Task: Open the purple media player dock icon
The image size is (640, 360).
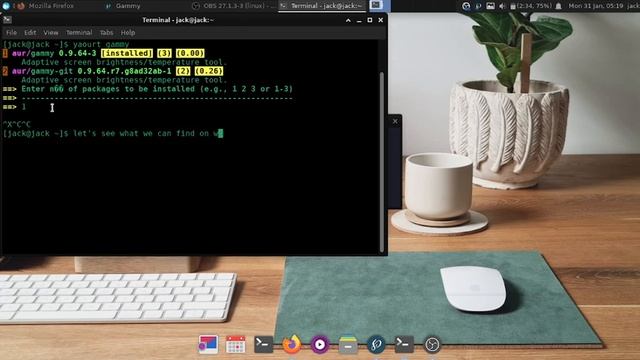Action: [320, 344]
